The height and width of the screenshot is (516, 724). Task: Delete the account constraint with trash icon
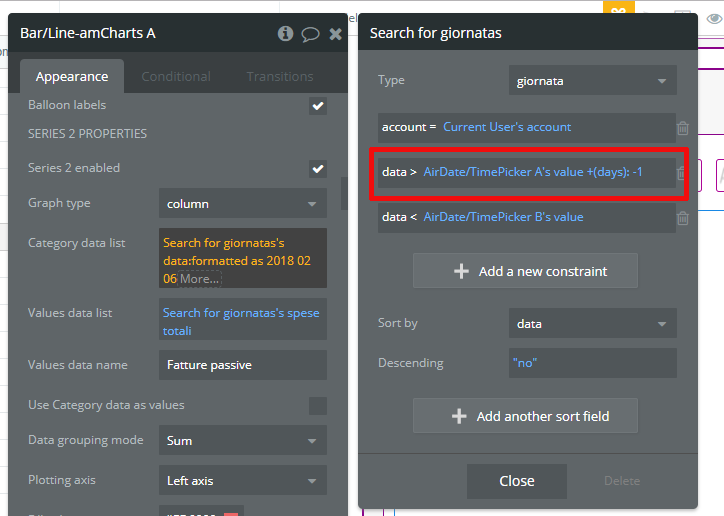(x=682, y=128)
